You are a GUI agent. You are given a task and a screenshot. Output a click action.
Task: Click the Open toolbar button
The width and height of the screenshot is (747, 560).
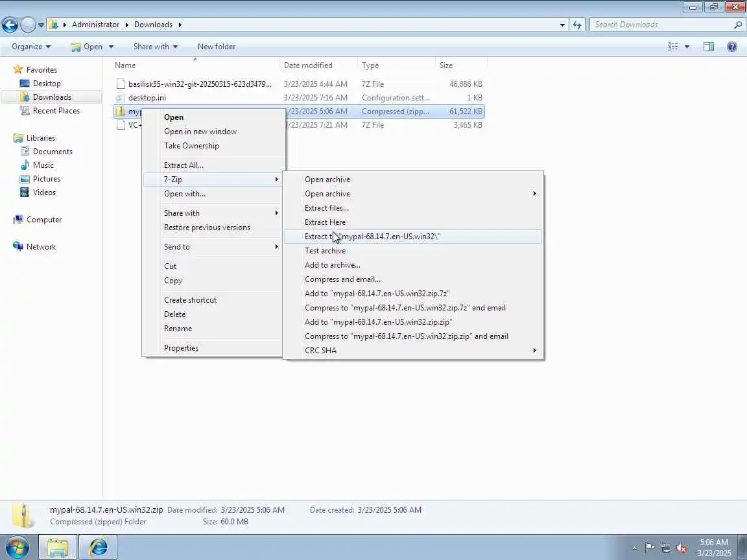(x=87, y=47)
